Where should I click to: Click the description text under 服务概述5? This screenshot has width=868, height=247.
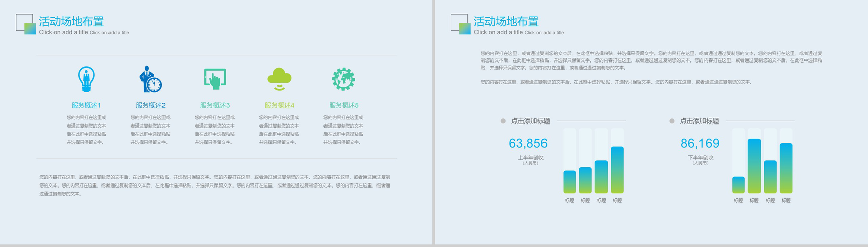(344, 130)
